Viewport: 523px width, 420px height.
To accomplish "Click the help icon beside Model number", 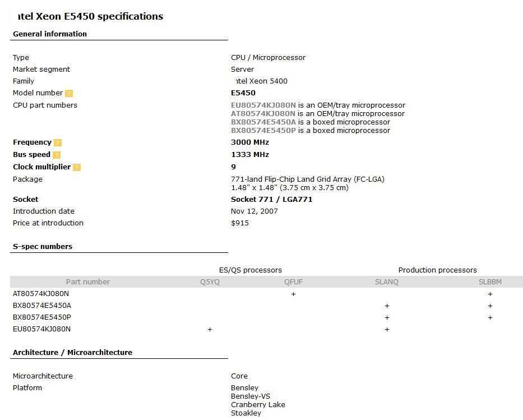I will point(69,94).
